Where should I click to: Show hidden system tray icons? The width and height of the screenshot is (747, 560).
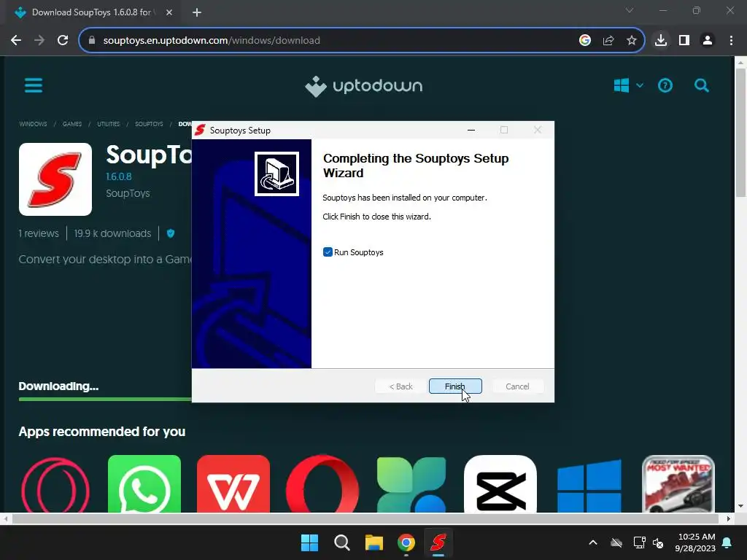[x=593, y=542]
